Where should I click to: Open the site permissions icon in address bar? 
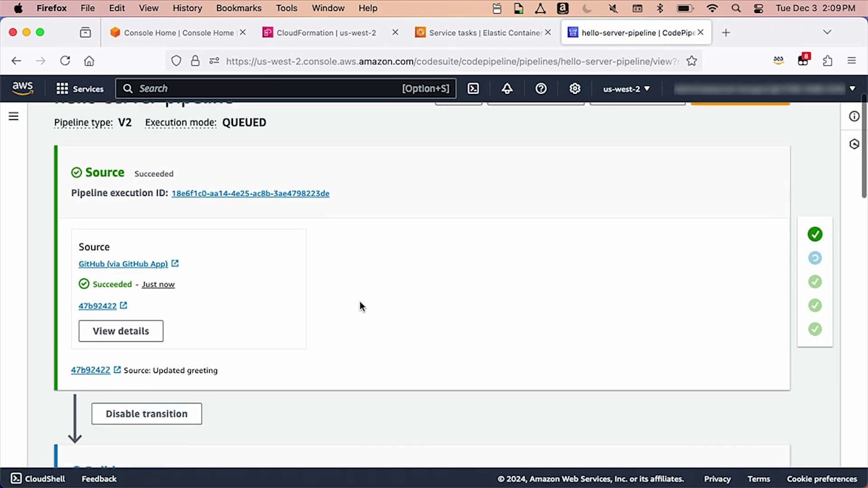coord(213,61)
